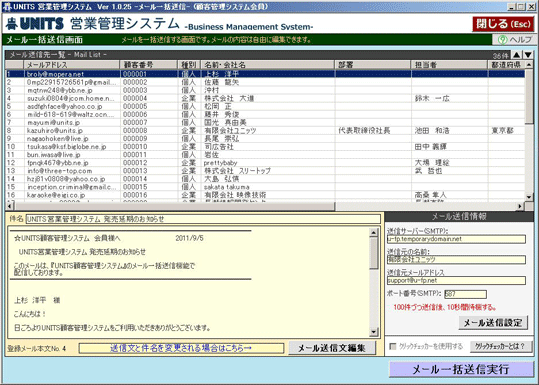Click the 名前・会社名 column header

[267, 65]
